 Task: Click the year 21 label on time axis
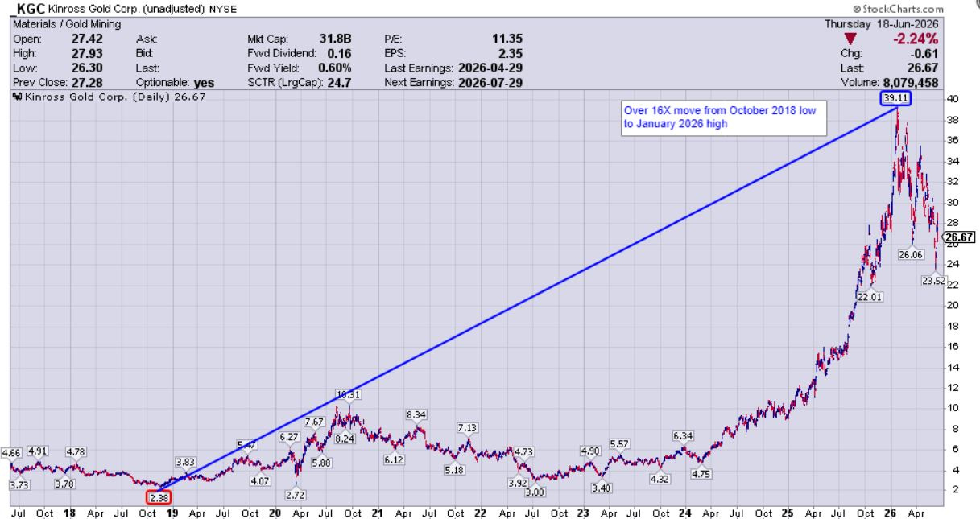click(x=378, y=512)
